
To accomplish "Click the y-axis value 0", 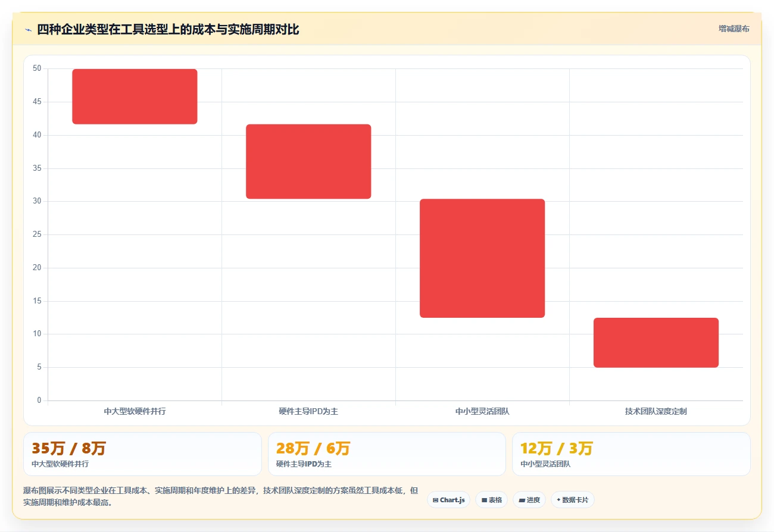I will 39,400.
